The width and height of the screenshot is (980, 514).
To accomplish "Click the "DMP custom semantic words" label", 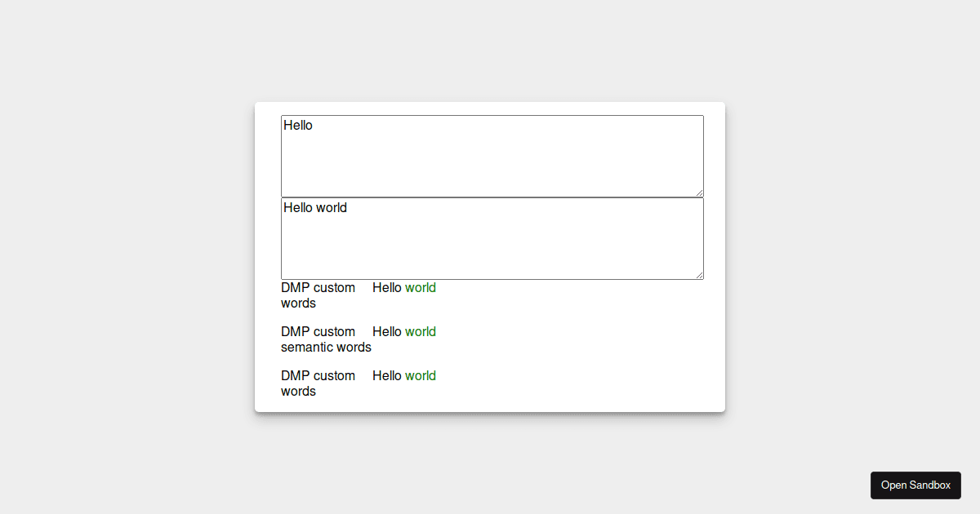I will (x=326, y=339).
